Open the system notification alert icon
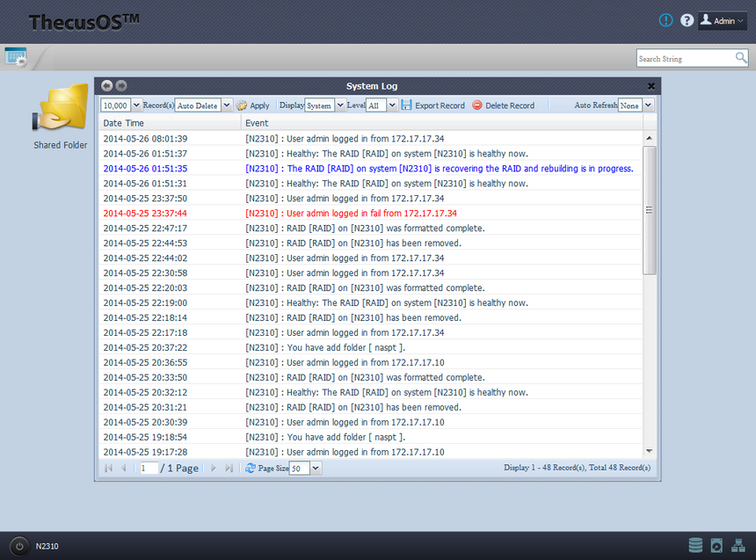Viewport: 756px width, 560px height. tap(665, 20)
